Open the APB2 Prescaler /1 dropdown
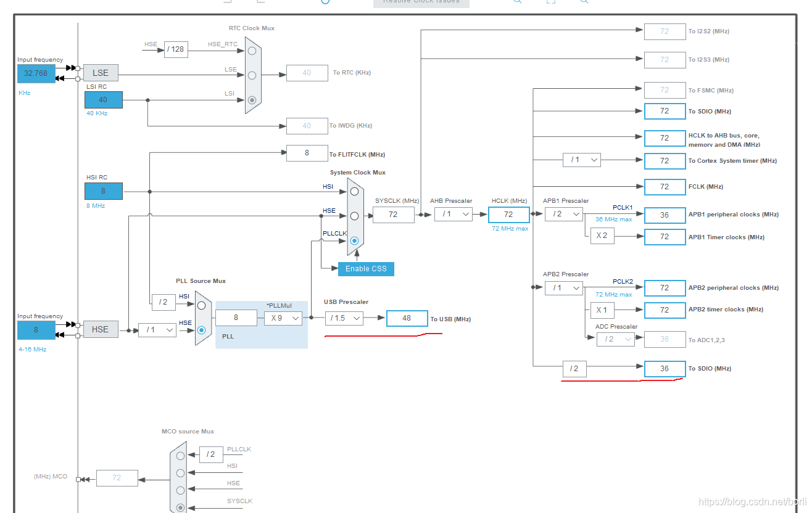This screenshot has width=812, height=513. [x=564, y=287]
